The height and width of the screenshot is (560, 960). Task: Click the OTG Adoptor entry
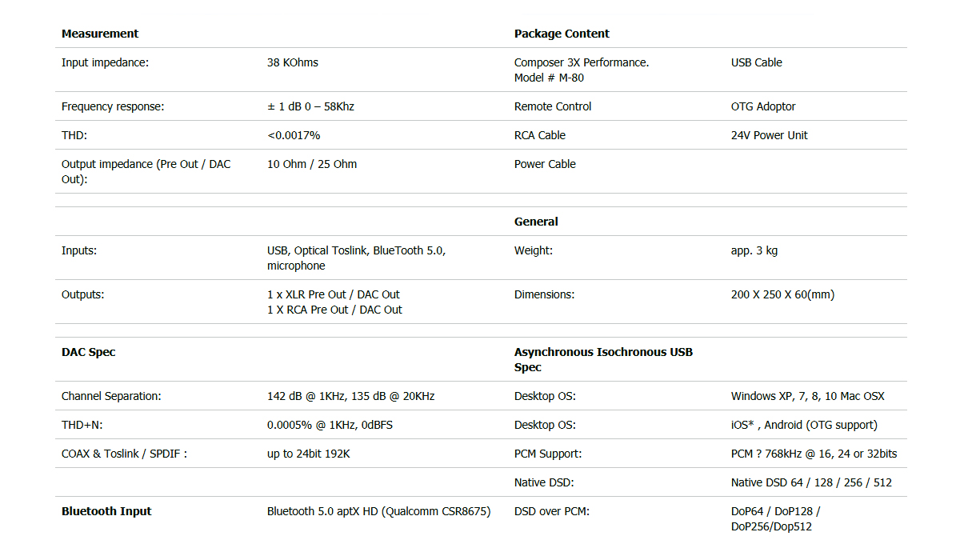[763, 106]
